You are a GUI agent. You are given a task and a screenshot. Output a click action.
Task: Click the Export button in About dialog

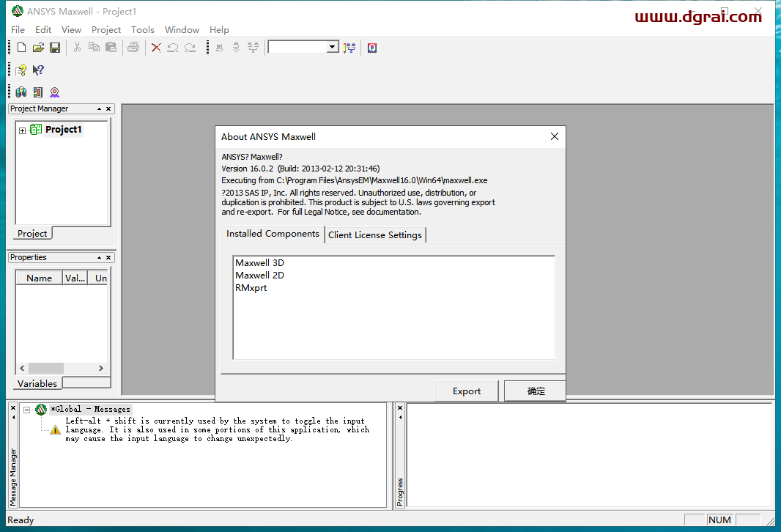coord(467,391)
